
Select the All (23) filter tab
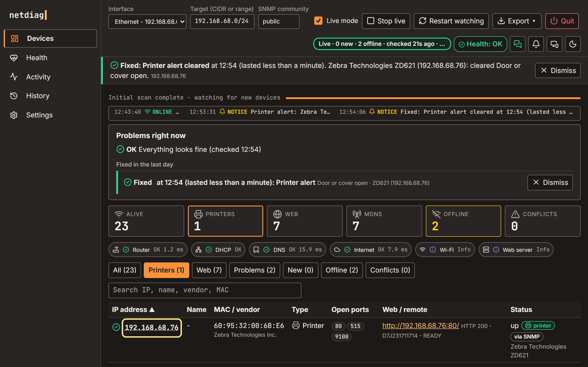[125, 270]
